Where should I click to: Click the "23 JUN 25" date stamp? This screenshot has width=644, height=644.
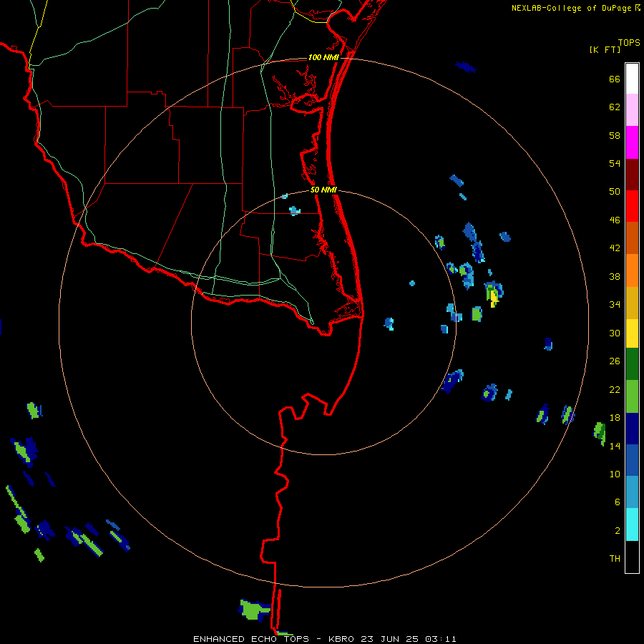pyautogui.click(x=390, y=639)
